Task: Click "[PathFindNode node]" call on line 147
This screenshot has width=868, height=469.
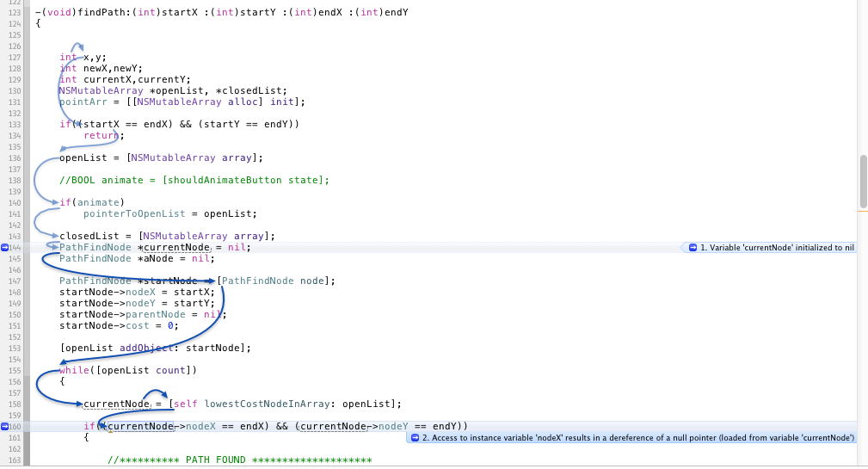Action: point(273,281)
